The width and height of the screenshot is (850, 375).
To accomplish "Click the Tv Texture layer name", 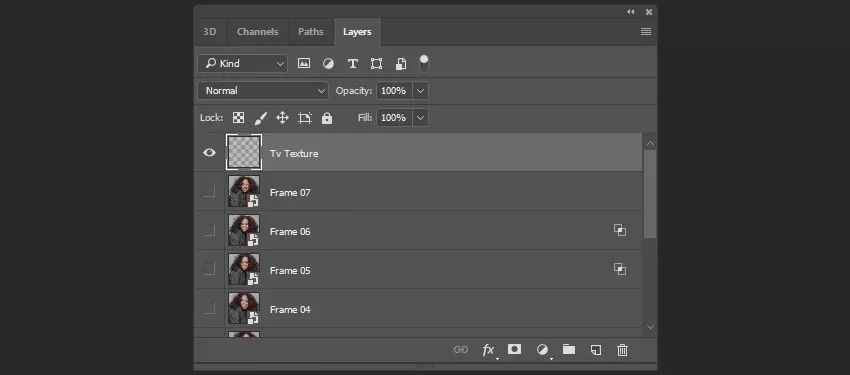I will pos(294,153).
